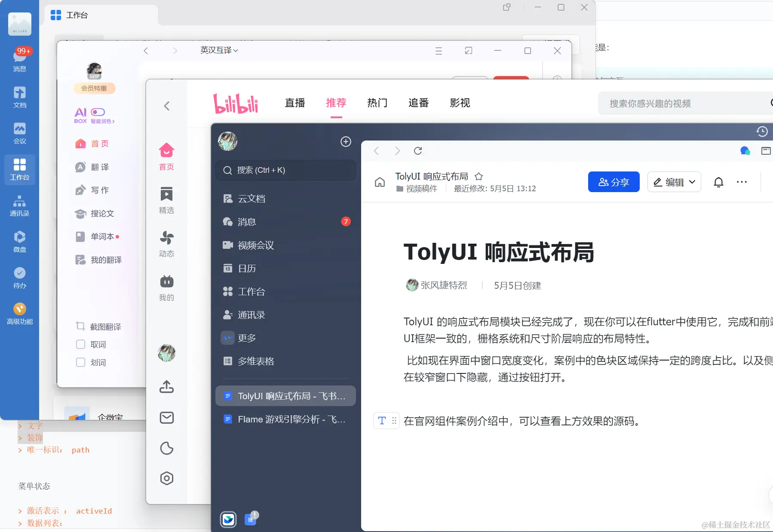Open 待办 in the blue WeCom sidebar
Screen dimensions: 773x532
tap(20, 278)
